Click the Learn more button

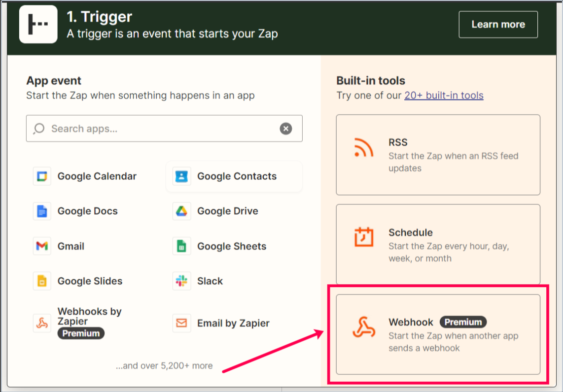point(498,25)
